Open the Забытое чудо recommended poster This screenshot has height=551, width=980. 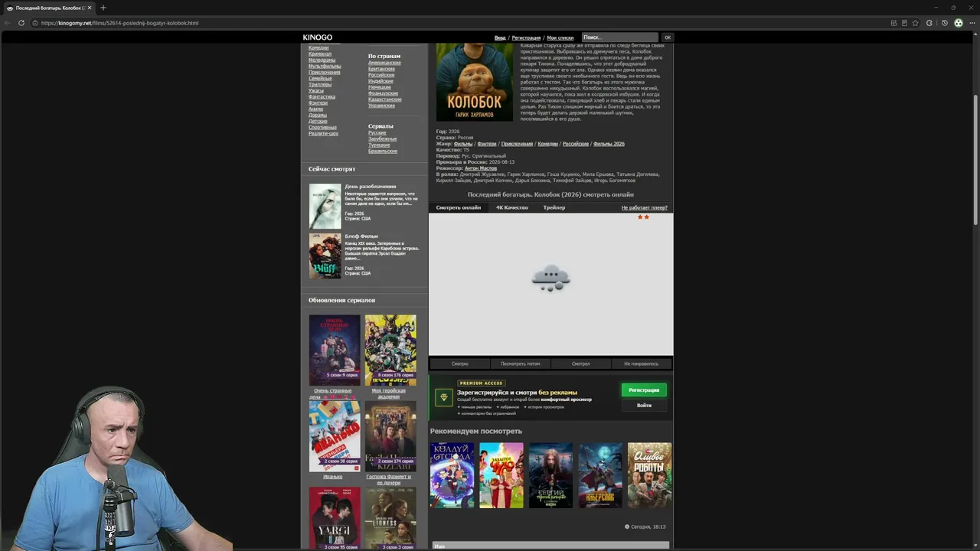[x=501, y=475]
